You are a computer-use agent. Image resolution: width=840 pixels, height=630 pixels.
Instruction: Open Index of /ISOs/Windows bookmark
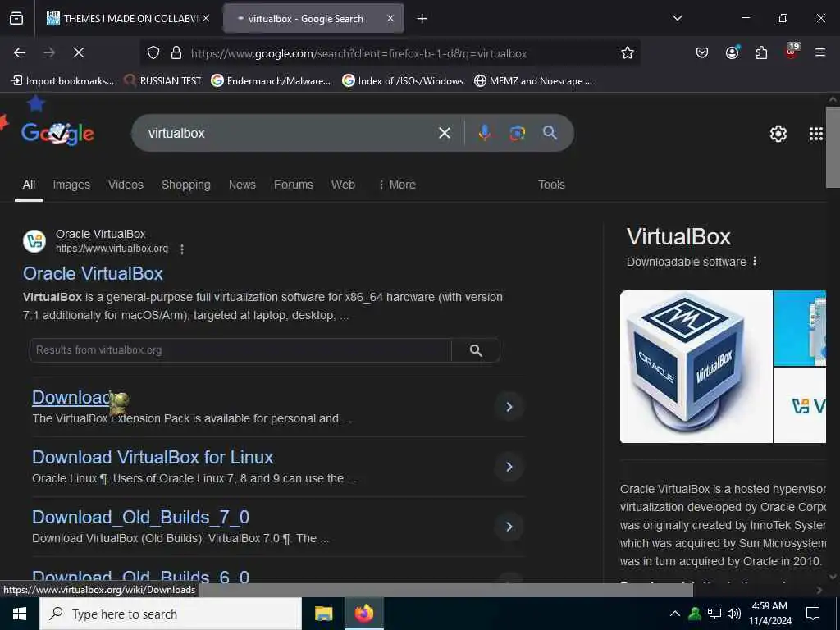(x=403, y=81)
